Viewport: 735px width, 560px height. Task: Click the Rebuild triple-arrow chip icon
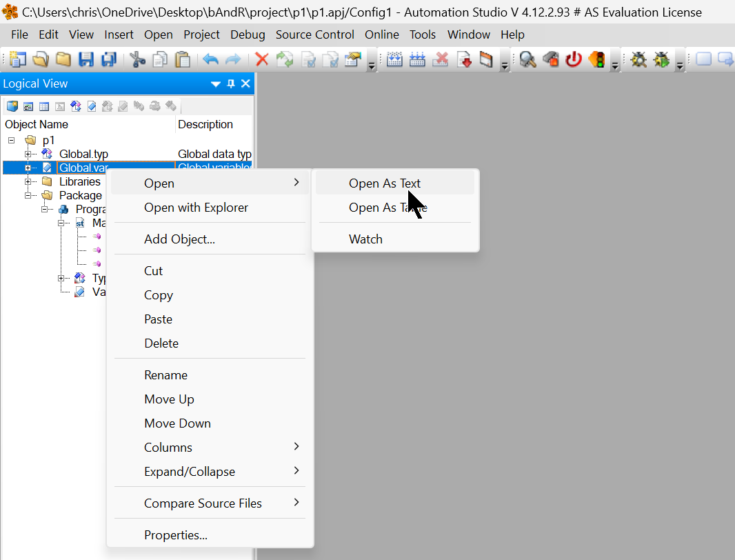pos(417,59)
